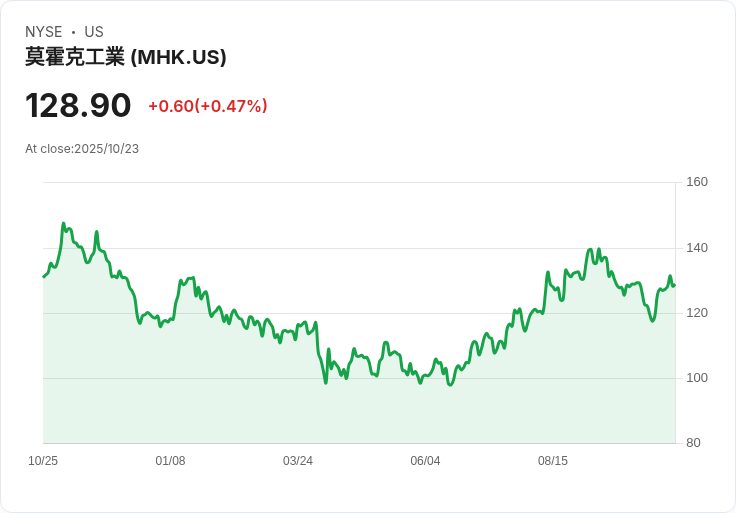
Task: Click the red +0.60(+0.47%) price change
Action: (208, 106)
